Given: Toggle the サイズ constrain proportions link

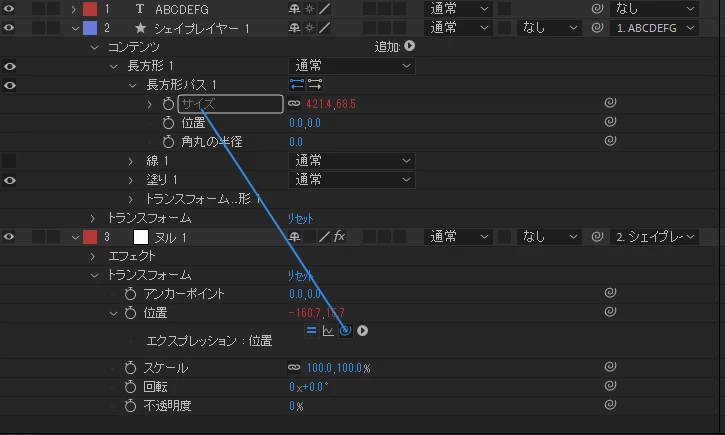Looking at the screenshot, I should tap(294, 104).
